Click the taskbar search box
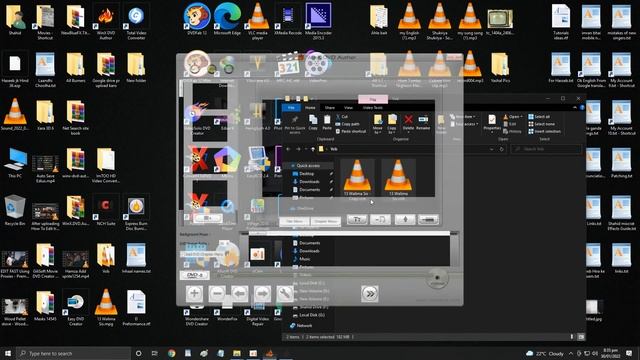Image resolution: width=640 pixels, height=360 pixels. (x=73, y=353)
